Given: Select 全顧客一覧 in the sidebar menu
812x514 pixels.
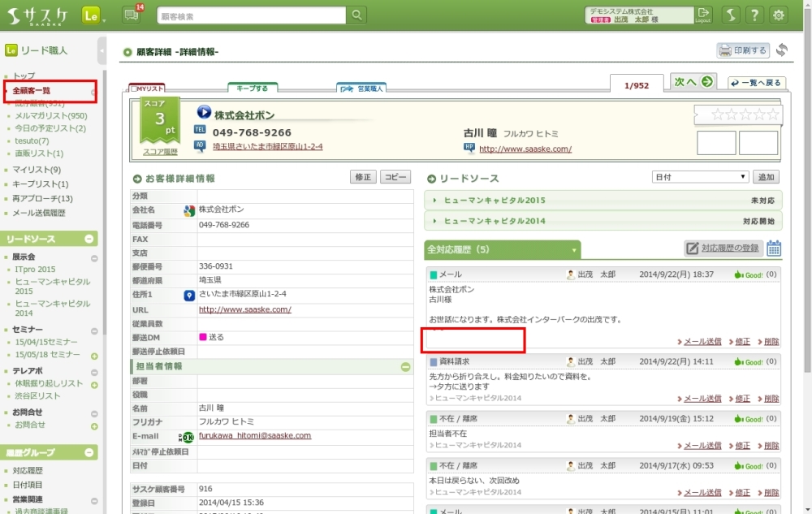Looking at the screenshot, I should 31,91.
